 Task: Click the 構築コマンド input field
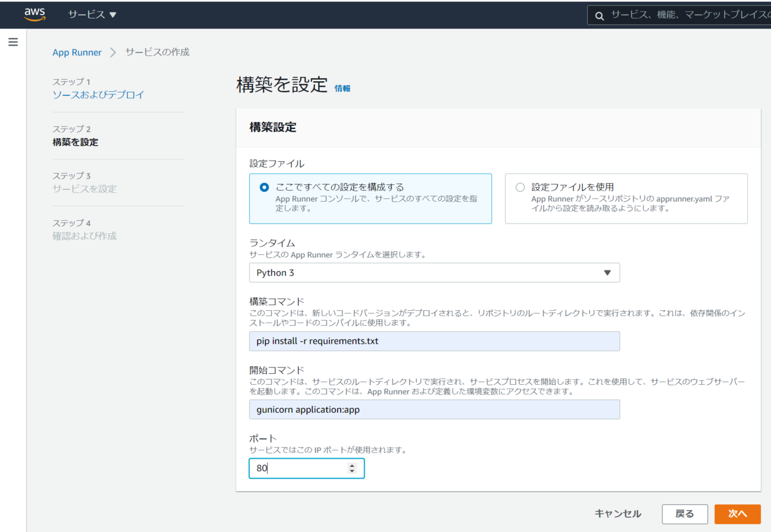434,341
